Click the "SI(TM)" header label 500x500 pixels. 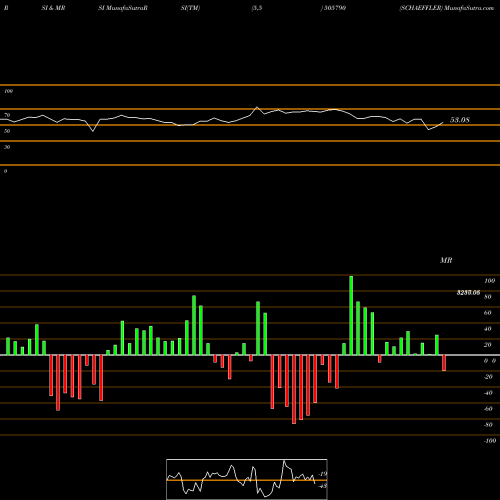190,8
